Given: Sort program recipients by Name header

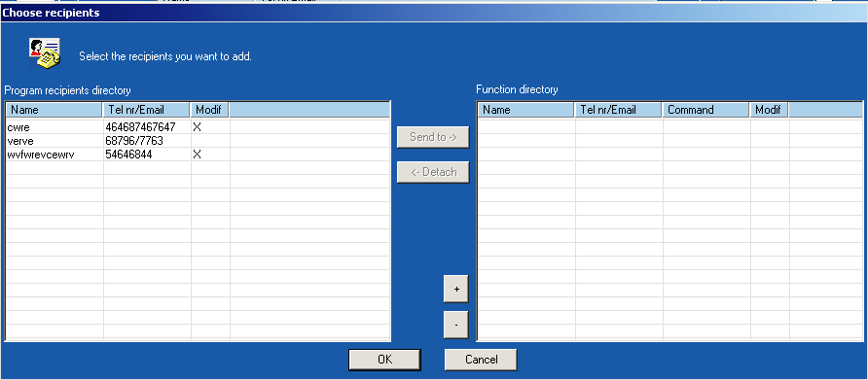Looking at the screenshot, I should coord(54,110).
